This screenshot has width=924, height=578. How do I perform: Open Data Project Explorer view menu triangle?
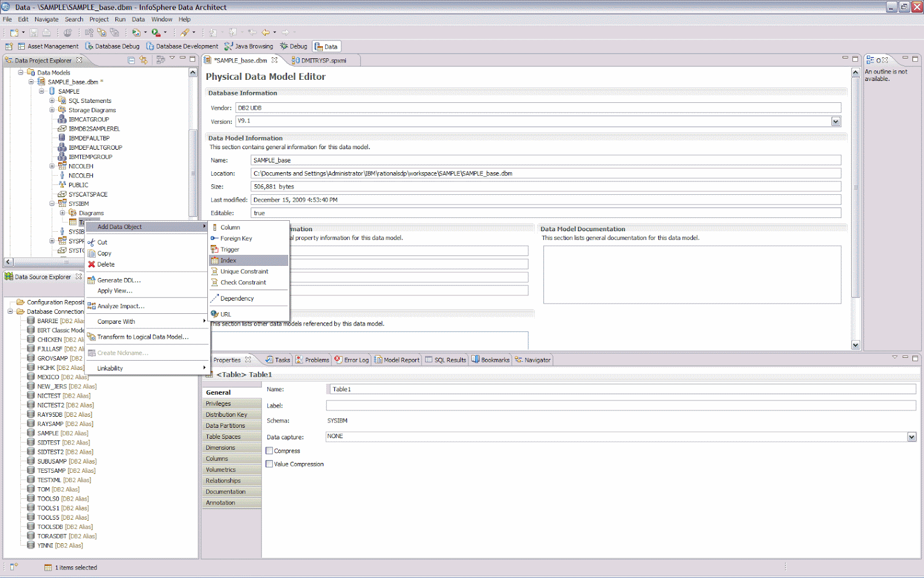pos(172,58)
